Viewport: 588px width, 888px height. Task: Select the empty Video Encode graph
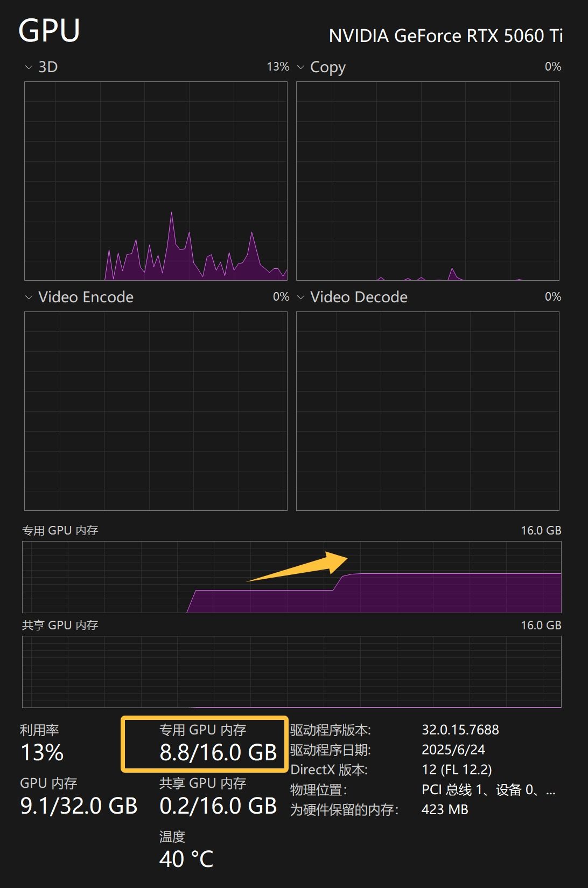tap(156, 411)
